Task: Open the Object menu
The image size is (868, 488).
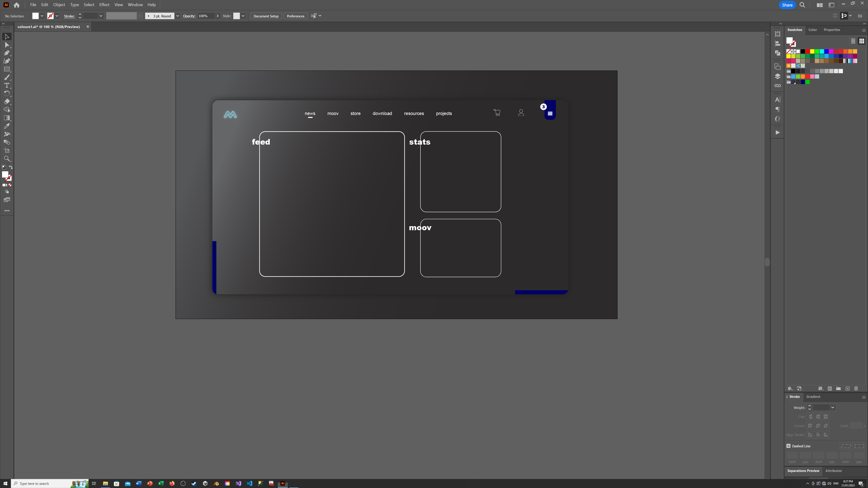Action: [x=59, y=5]
